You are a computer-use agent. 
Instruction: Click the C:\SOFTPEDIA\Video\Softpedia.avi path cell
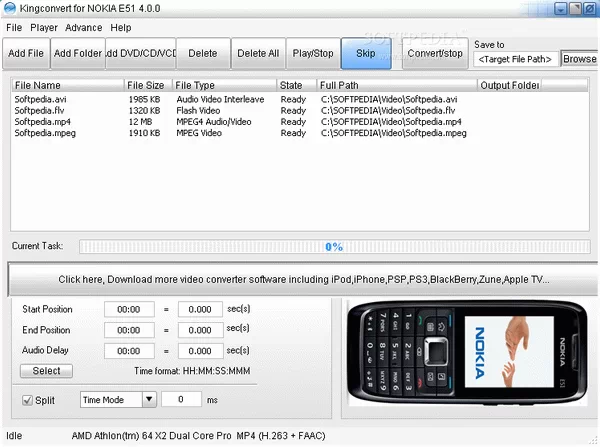tap(389, 100)
